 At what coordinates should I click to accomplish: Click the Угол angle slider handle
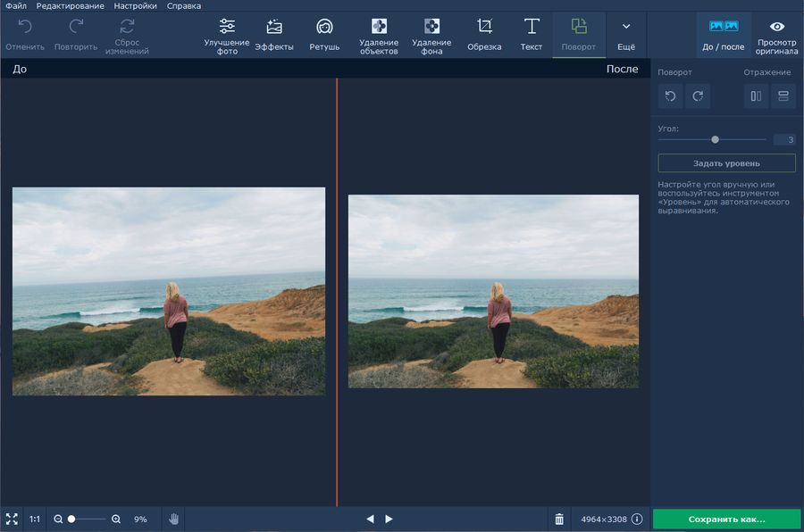pyautogui.click(x=715, y=139)
